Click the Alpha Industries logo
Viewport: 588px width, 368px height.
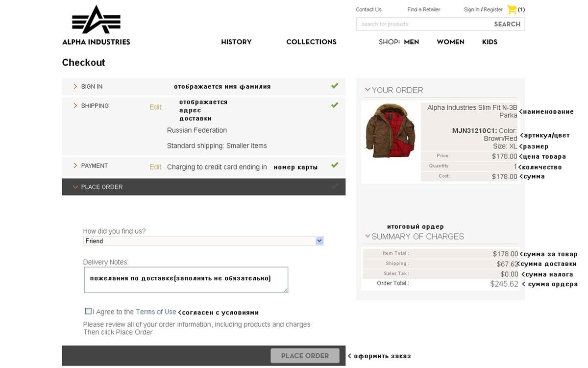(x=96, y=25)
